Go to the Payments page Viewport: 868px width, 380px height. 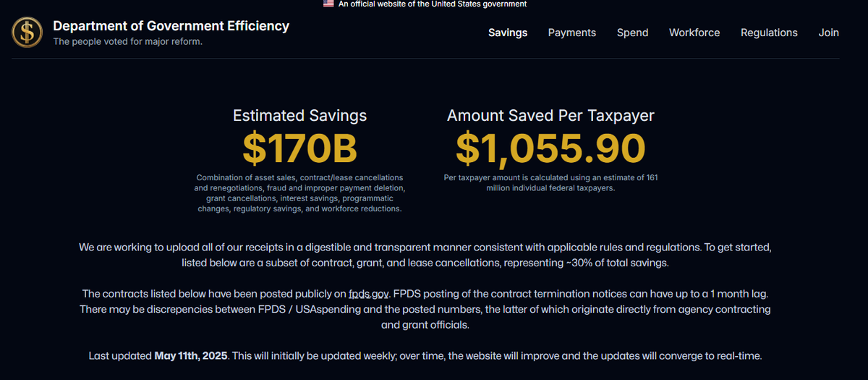click(x=572, y=33)
